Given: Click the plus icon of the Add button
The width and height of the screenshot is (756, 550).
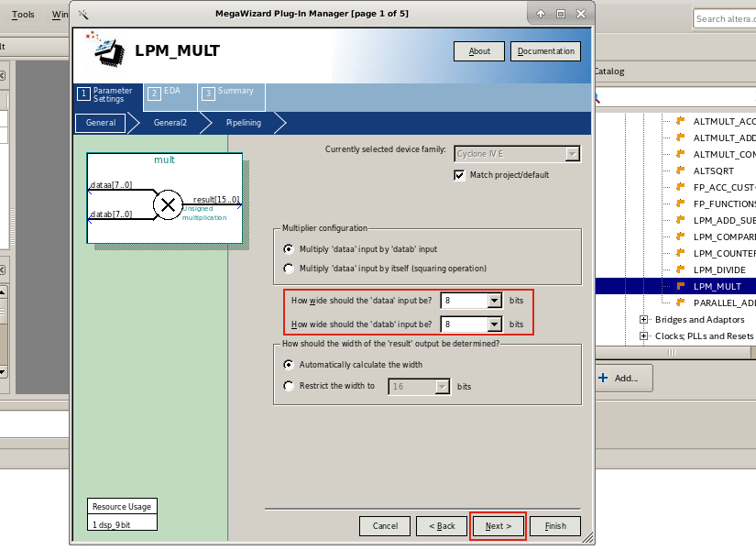Looking at the screenshot, I should 603,378.
